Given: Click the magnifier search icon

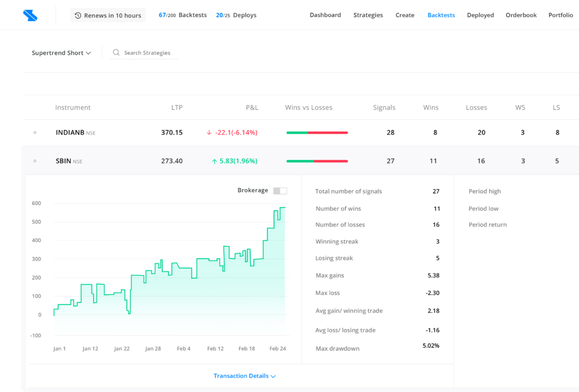Looking at the screenshot, I should 116,53.
